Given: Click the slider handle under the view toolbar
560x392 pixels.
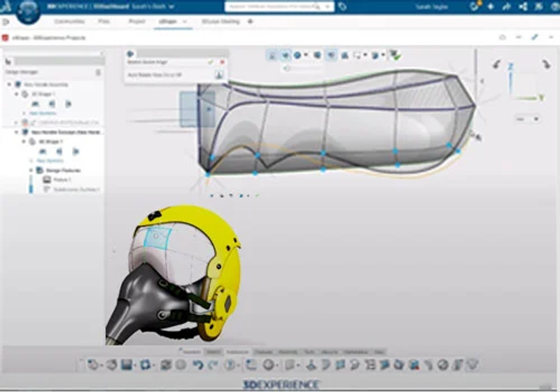Looking at the screenshot, I should (286, 68).
